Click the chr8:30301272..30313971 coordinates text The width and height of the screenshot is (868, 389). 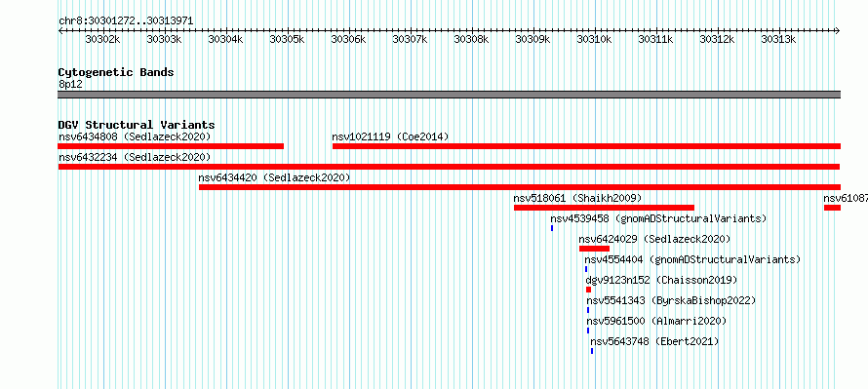click(x=126, y=21)
